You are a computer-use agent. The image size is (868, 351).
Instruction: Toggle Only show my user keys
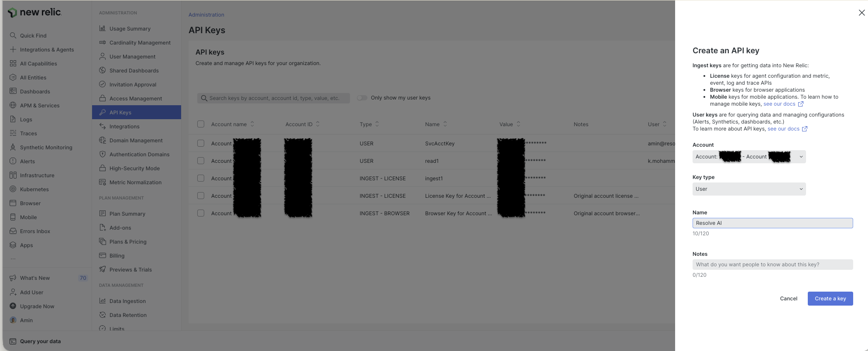coord(362,98)
